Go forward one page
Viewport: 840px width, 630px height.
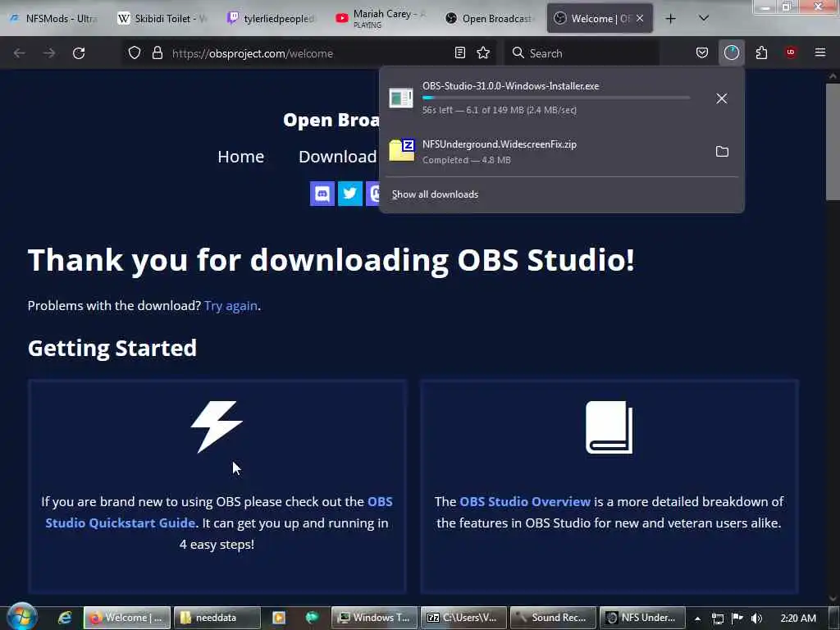(x=49, y=53)
